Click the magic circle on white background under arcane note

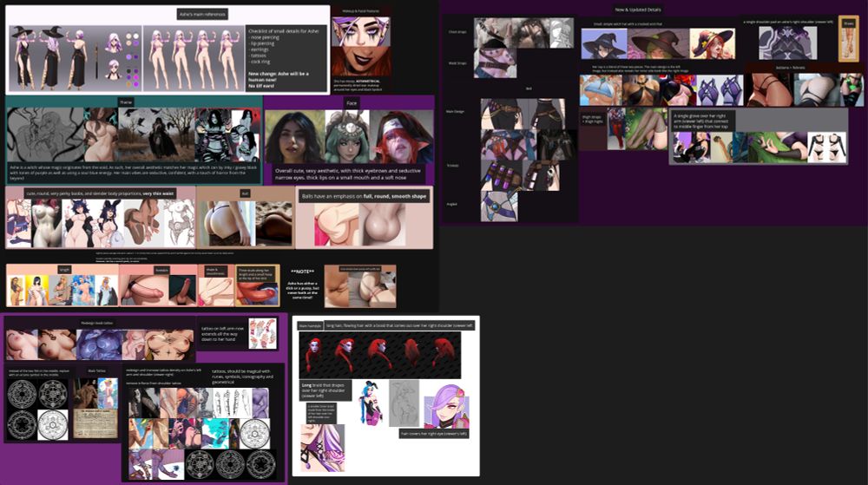(x=53, y=424)
